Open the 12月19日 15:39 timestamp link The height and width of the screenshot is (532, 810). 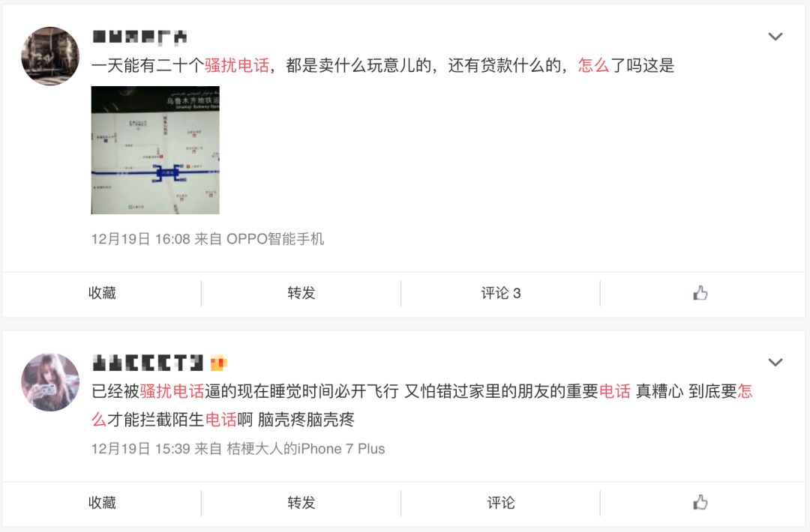pos(141,448)
